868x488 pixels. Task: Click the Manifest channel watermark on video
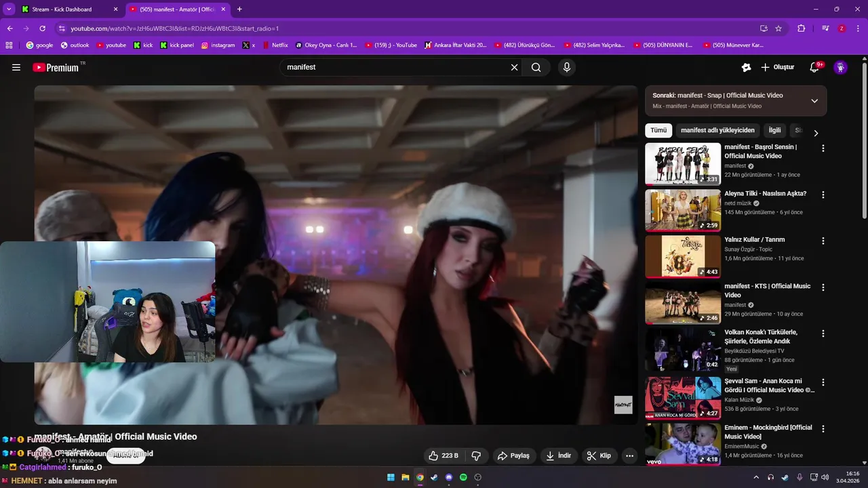coord(623,405)
